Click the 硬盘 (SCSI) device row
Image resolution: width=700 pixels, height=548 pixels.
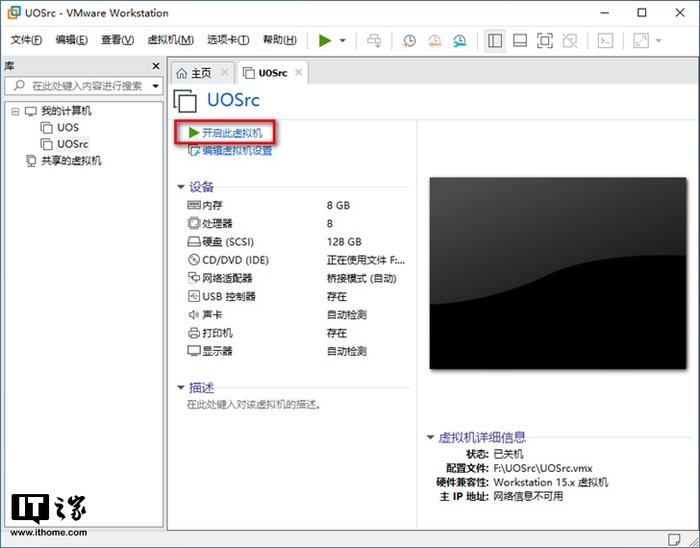pos(296,242)
